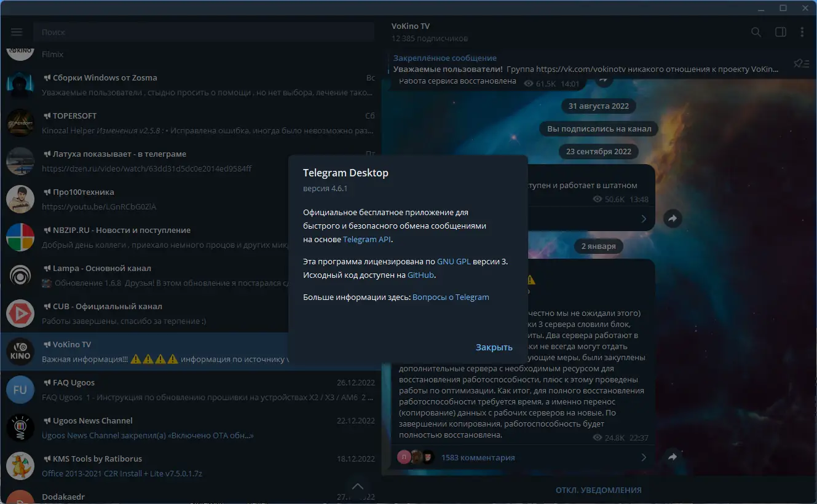Close the Telegram window
The height and width of the screenshot is (504, 817).
(805, 8)
